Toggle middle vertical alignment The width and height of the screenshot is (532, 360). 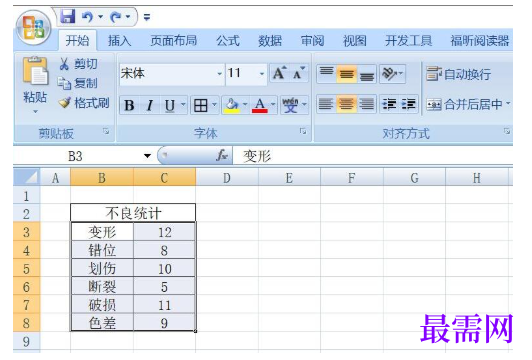click(x=346, y=73)
